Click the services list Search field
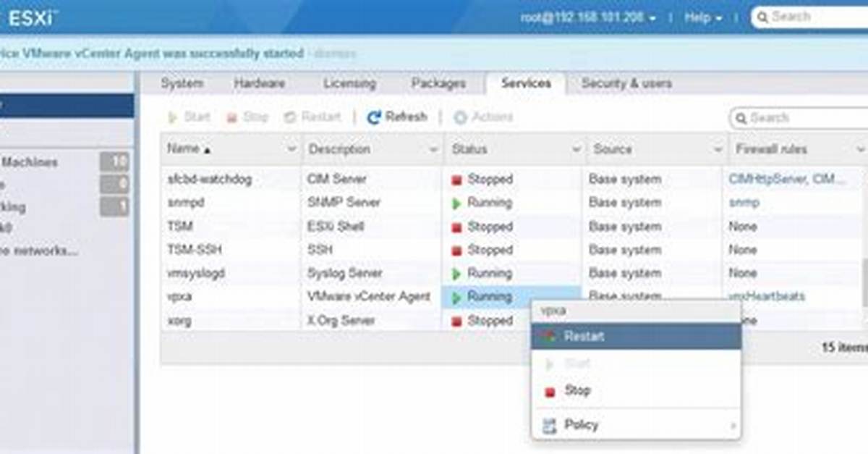Viewport: 868px width, 454px height. tap(798, 117)
